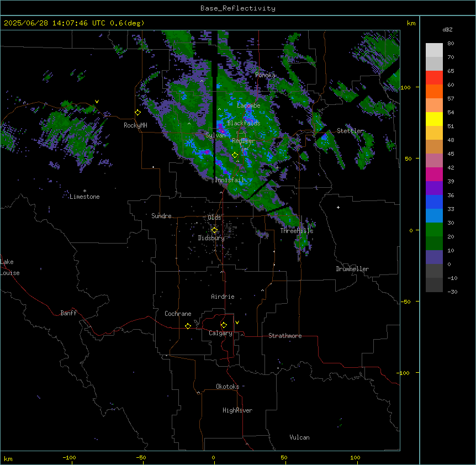Pick the red 60–65 dBZ legend band
Viewport: 476px width, 465px height.
(434, 78)
